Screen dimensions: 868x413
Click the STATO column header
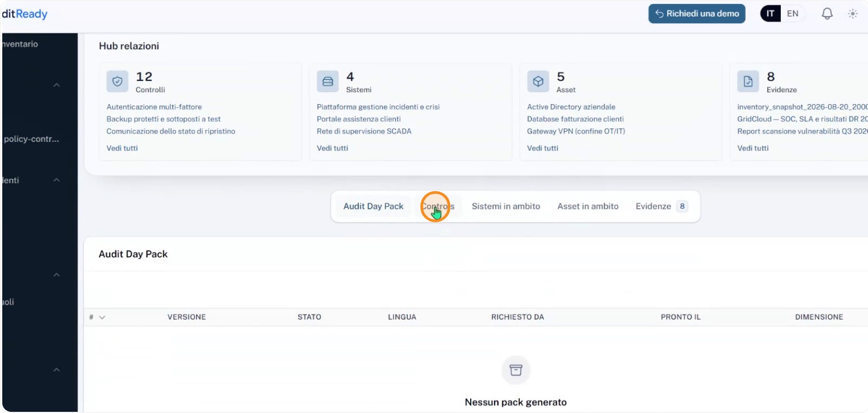pyautogui.click(x=310, y=317)
